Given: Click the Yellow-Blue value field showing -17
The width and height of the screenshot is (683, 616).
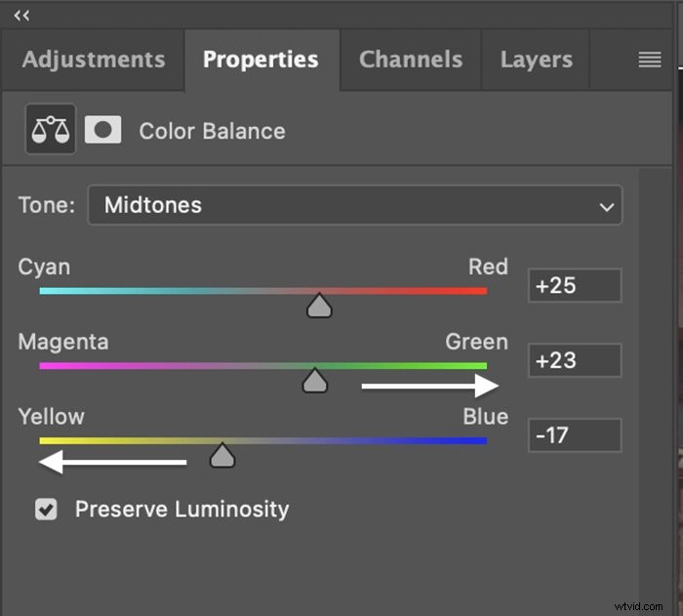Looking at the screenshot, I should pos(575,435).
